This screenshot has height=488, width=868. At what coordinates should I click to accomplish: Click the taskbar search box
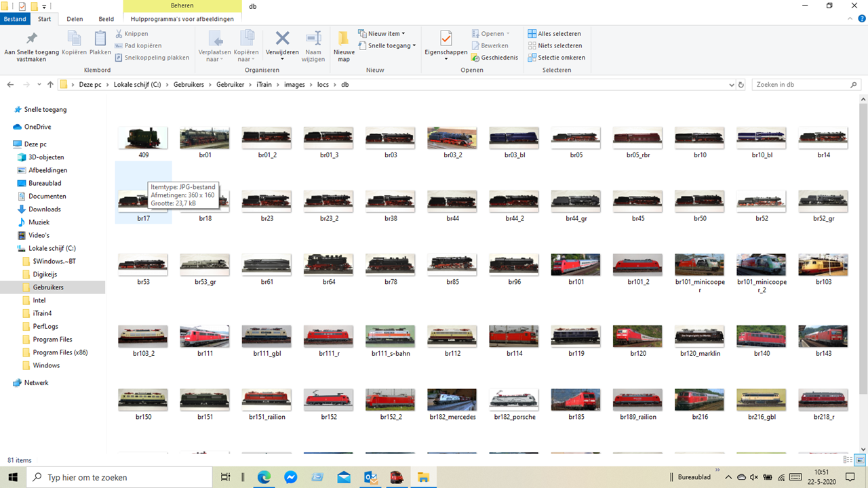119,477
